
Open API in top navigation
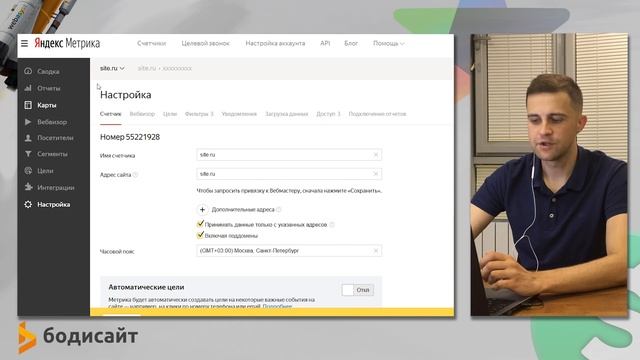click(325, 43)
